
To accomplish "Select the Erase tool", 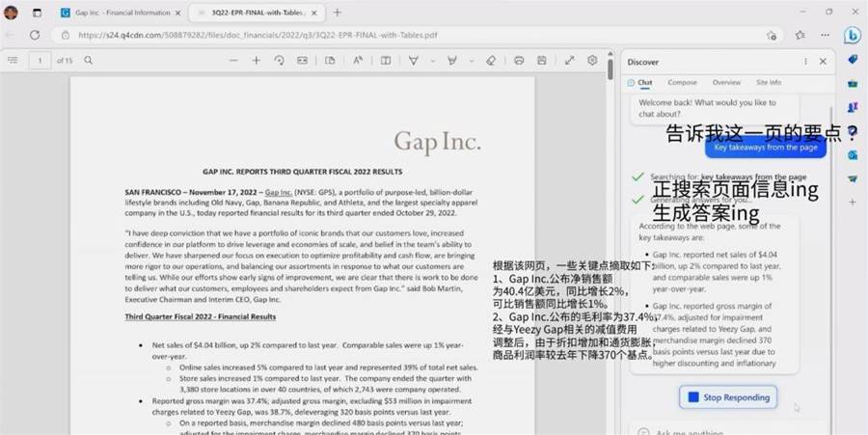I will [x=491, y=61].
